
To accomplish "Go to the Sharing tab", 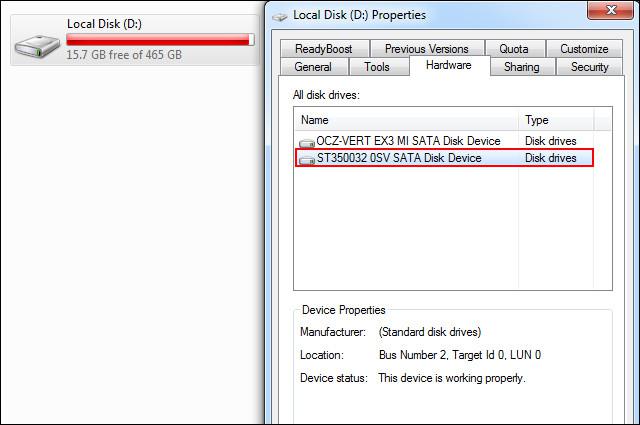I will pyautogui.click(x=521, y=67).
